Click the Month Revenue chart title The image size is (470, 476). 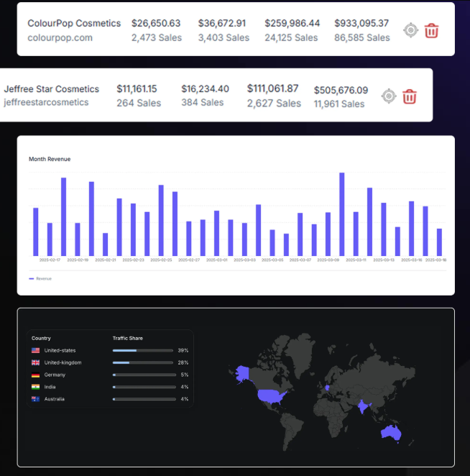[50, 159]
